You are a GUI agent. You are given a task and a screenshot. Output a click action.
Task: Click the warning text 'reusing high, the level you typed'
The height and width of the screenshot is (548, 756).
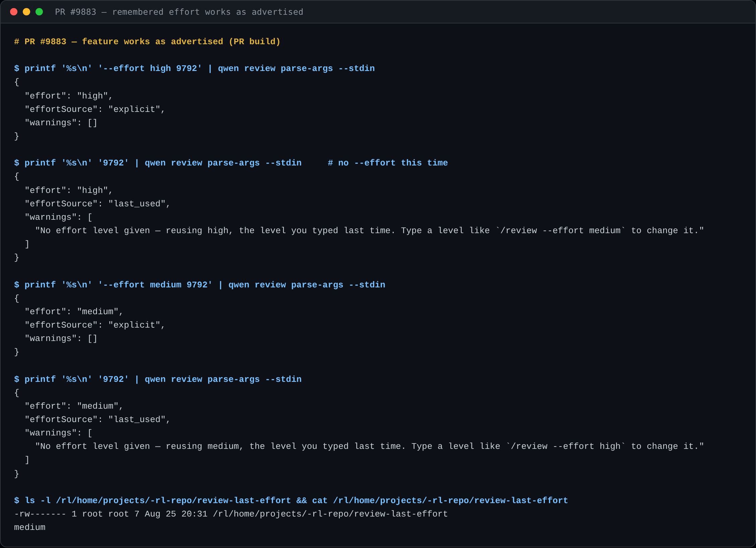click(252, 230)
